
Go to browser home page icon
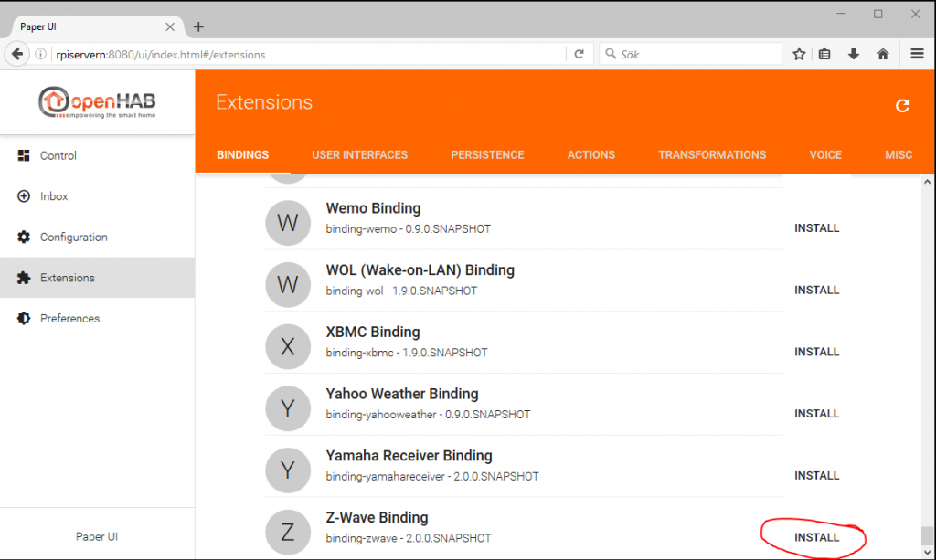pos(883,54)
